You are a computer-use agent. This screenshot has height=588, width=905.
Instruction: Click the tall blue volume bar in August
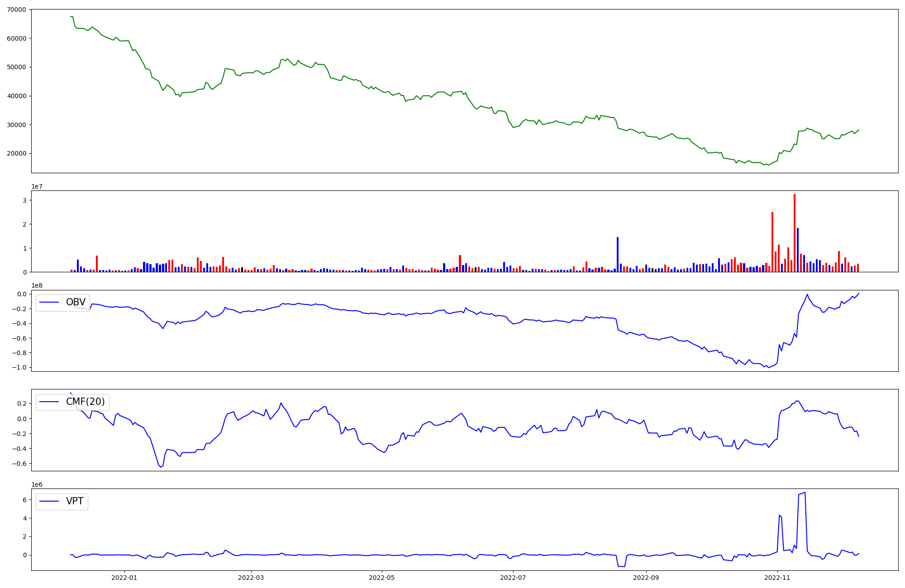point(618,254)
